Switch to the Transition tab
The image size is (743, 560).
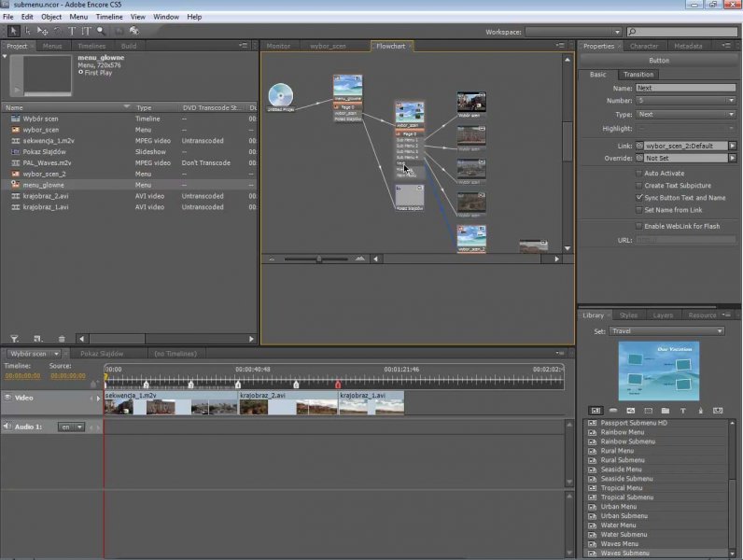click(x=638, y=74)
